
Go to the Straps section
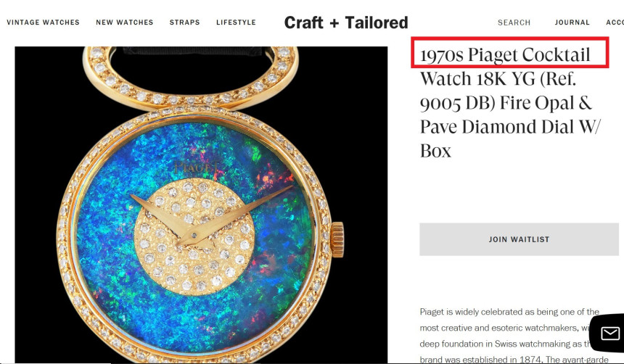[x=184, y=22]
